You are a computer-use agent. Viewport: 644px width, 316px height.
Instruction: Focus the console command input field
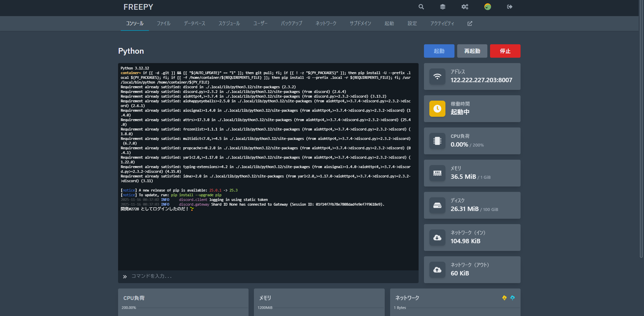(268, 276)
